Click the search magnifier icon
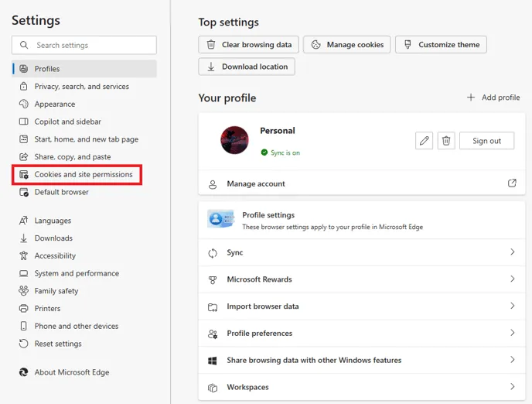 click(24, 45)
